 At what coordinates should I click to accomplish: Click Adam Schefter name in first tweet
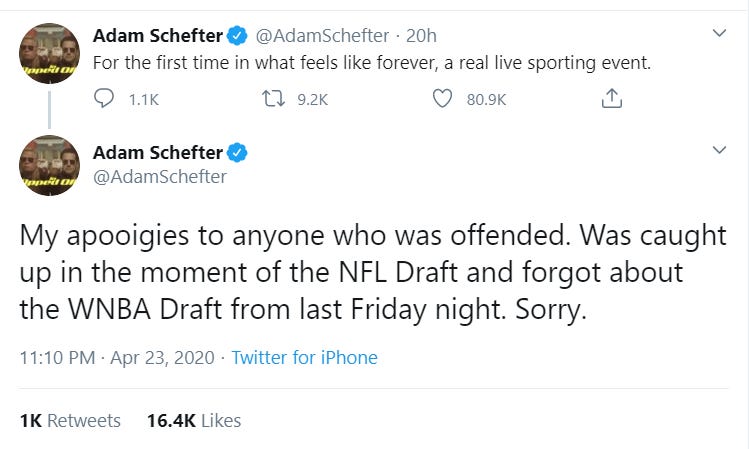(x=158, y=36)
